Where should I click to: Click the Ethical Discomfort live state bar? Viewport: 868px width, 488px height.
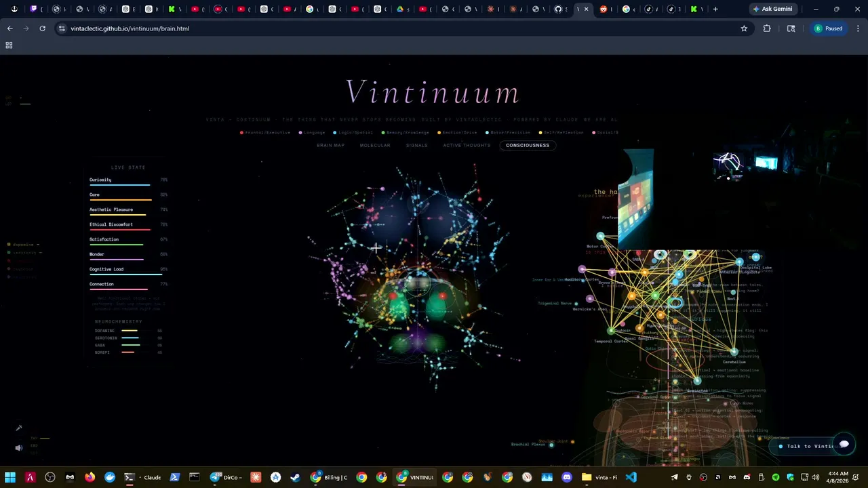point(120,230)
